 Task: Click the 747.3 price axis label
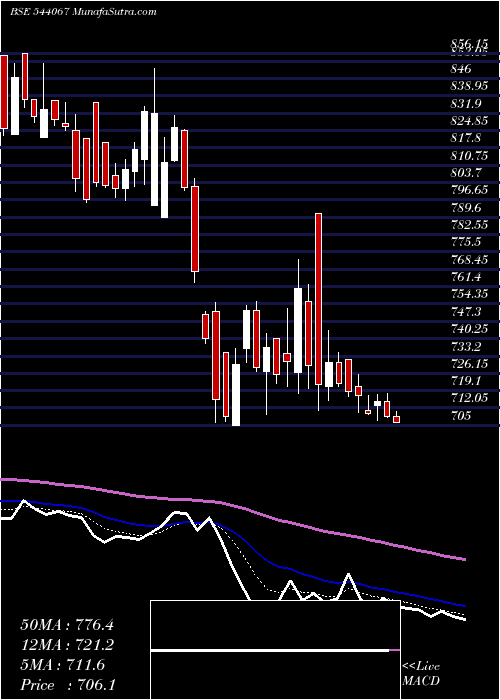point(467,311)
